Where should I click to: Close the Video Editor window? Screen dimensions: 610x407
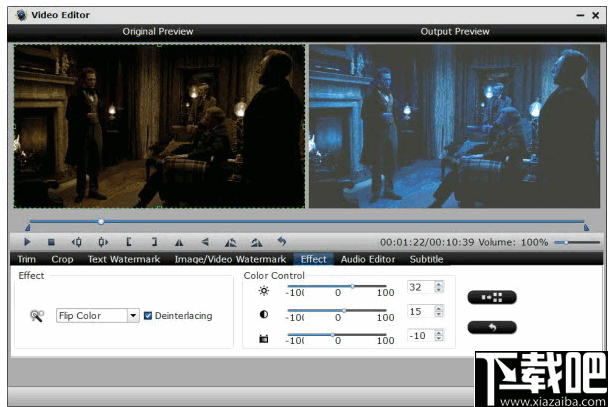(x=596, y=15)
